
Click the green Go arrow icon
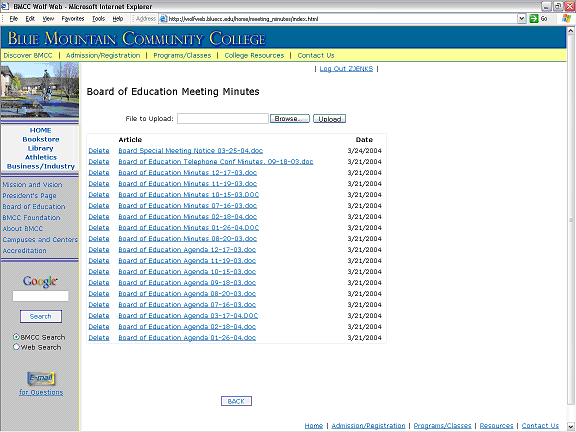click(533, 19)
